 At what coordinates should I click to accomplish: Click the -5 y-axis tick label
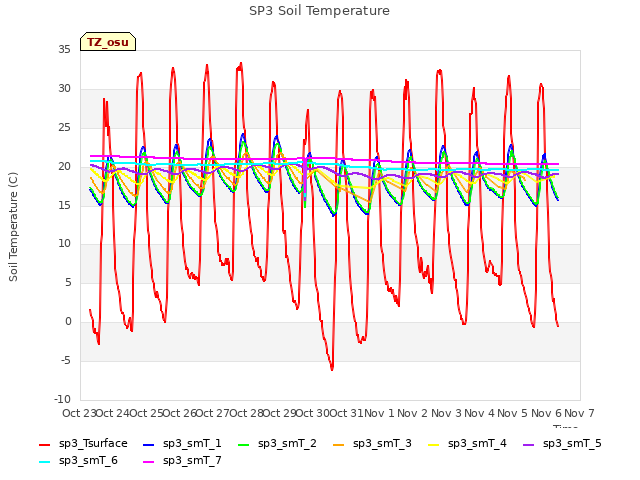[66, 360]
